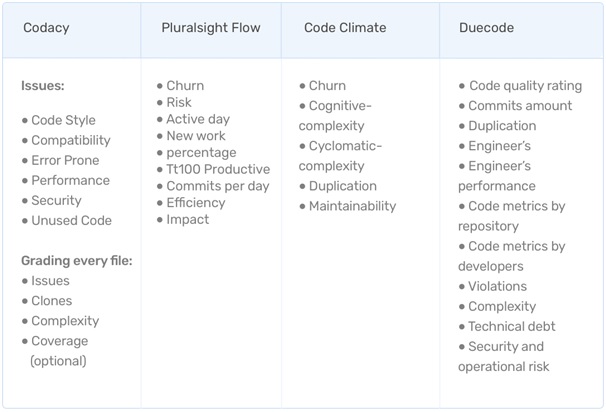Select Cognitive-complexity under Code Climate
The height and width of the screenshot is (412, 606).
point(335,116)
